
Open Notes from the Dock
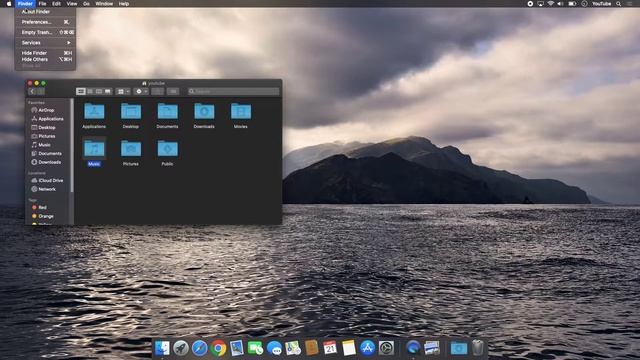pyautogui.click(x=349, y=348)
